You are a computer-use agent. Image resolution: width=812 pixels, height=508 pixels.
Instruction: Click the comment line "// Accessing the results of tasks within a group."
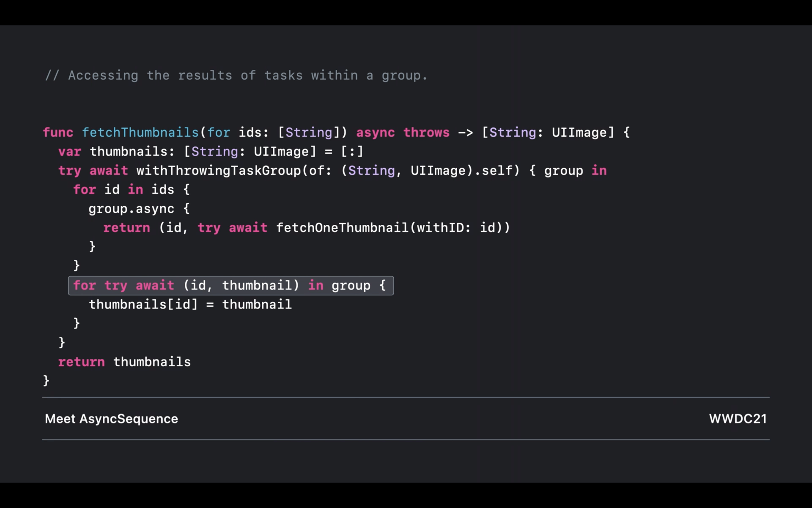(x=236, y=75)
